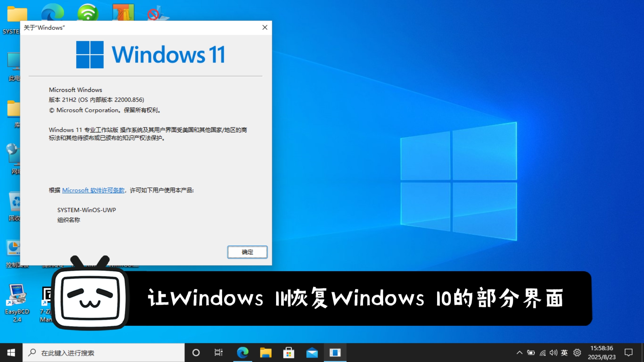Open Task View on taskbar
The height and width of the screenshot is (362, 644).
(219, 353)
